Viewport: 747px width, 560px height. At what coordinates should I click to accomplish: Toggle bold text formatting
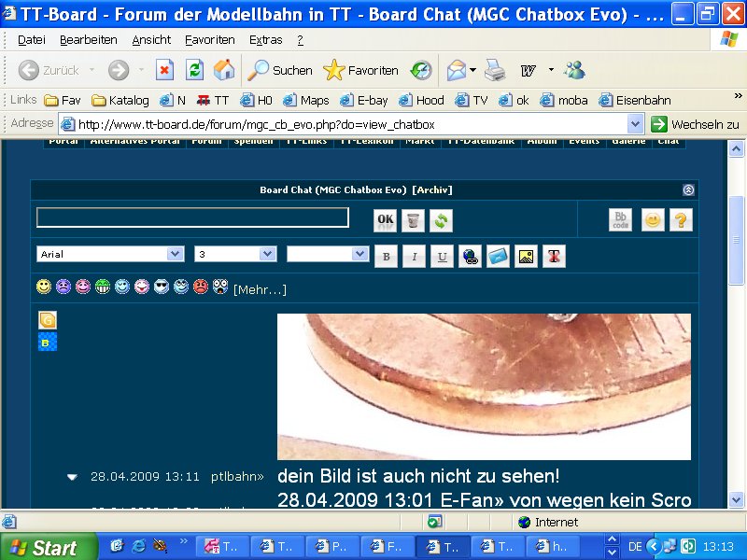(386, 256)
